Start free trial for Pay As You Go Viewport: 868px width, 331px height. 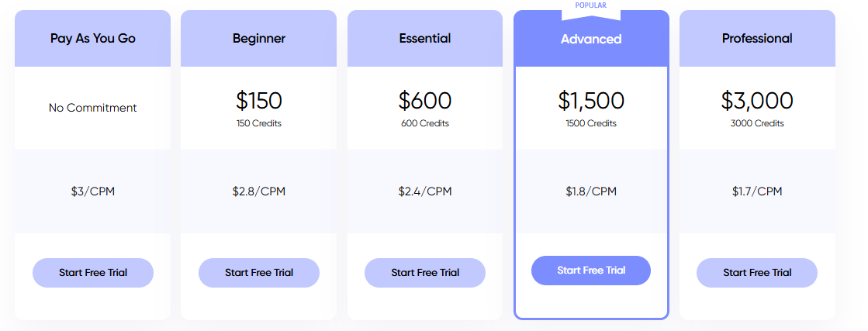[93, 272]
